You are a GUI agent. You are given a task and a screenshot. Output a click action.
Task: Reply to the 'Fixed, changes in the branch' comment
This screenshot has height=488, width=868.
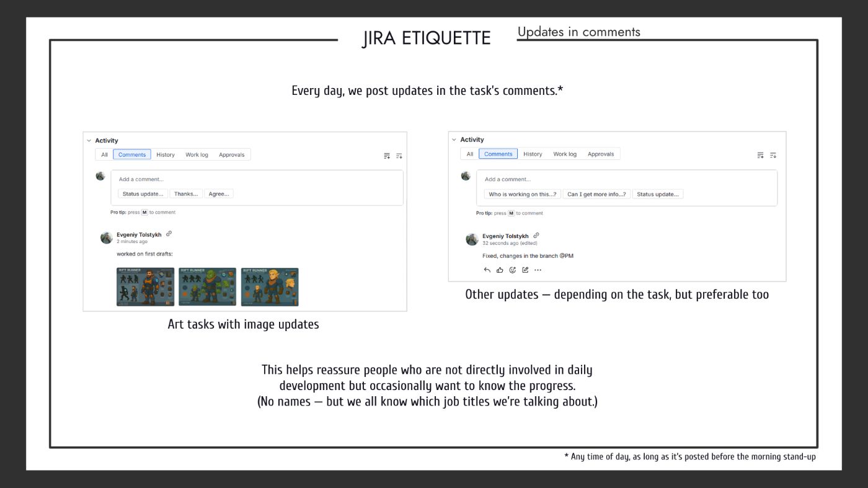coord(487,270)
